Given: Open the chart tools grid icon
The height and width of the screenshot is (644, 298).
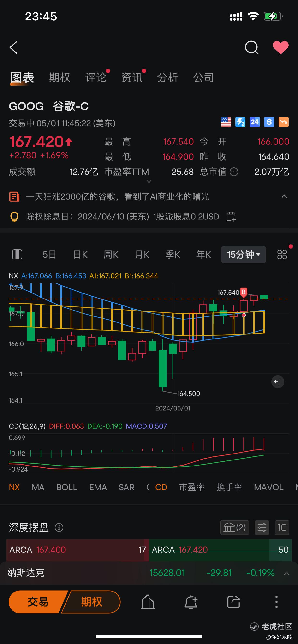Looking at the screenshot, I should point(282,254).
